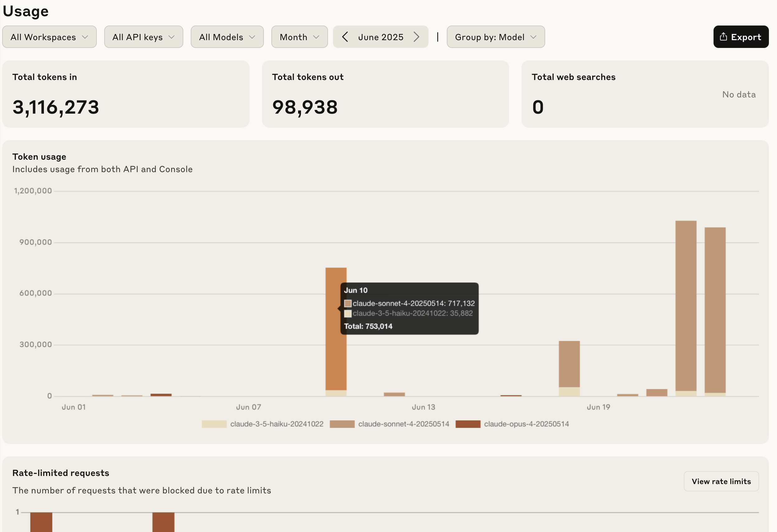Toggle claude-3-5-haiku-20241022 legend swatch
Viewport: 777px width, 532px height.
point(214,424)
